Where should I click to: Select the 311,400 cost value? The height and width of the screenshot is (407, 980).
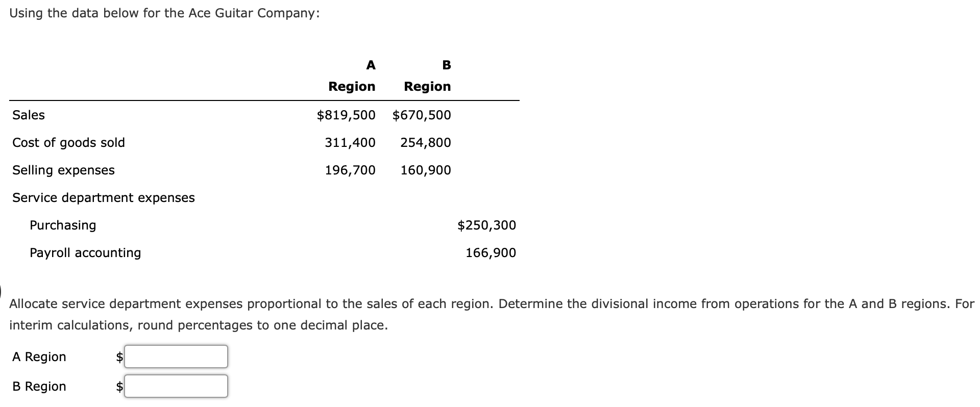click(x=350, y=143)
